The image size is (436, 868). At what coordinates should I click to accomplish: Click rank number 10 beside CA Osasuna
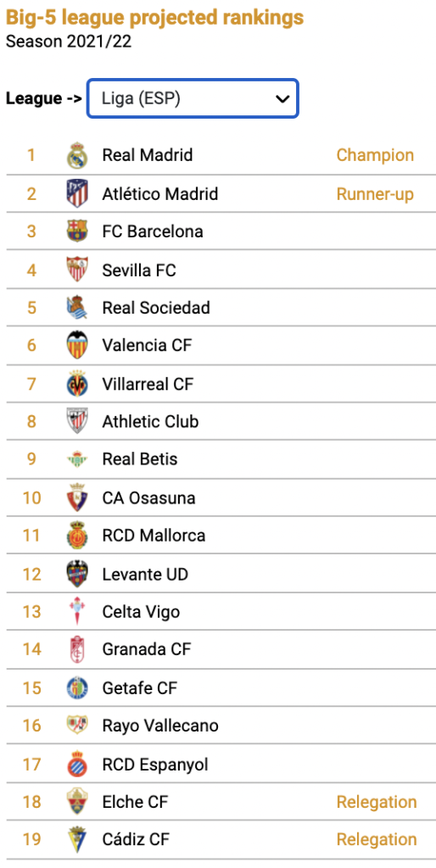31,498
